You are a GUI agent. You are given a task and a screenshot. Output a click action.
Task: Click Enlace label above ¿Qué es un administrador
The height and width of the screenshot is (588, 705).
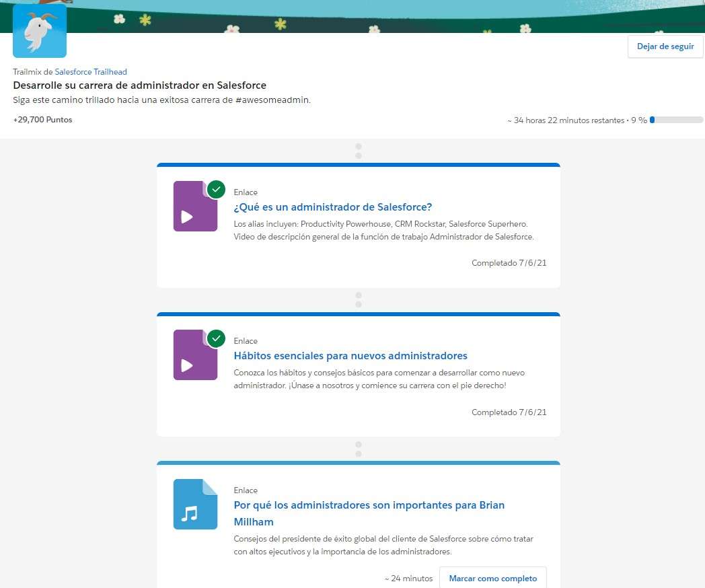pyautogui.click(x=246, y=192)
